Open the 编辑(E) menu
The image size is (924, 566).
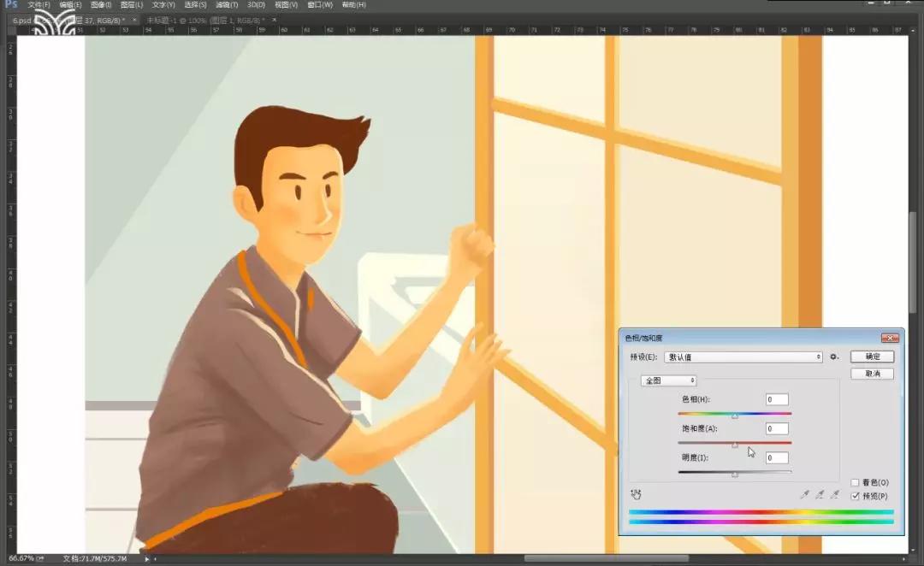pos(70,5)
